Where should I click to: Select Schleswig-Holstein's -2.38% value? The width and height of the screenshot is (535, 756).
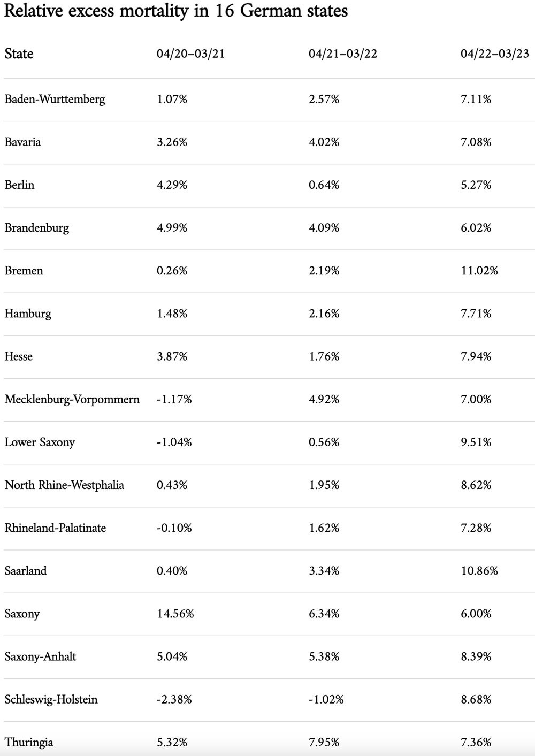[174, 699]
